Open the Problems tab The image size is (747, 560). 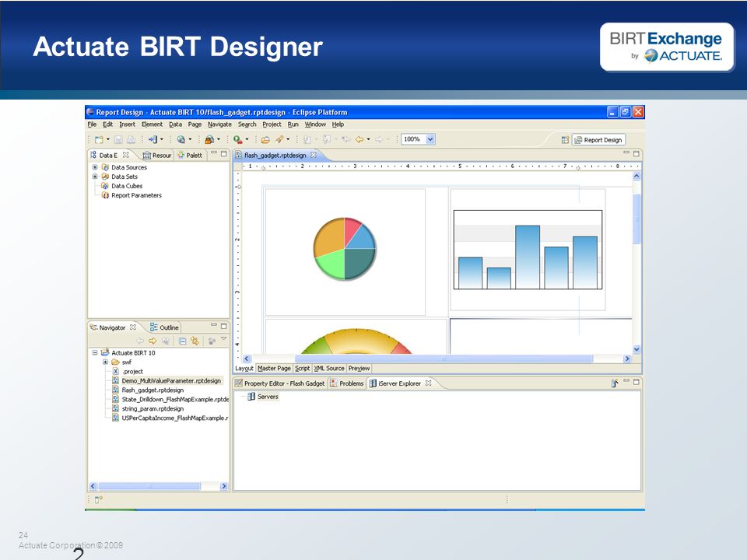pos(347,383)
